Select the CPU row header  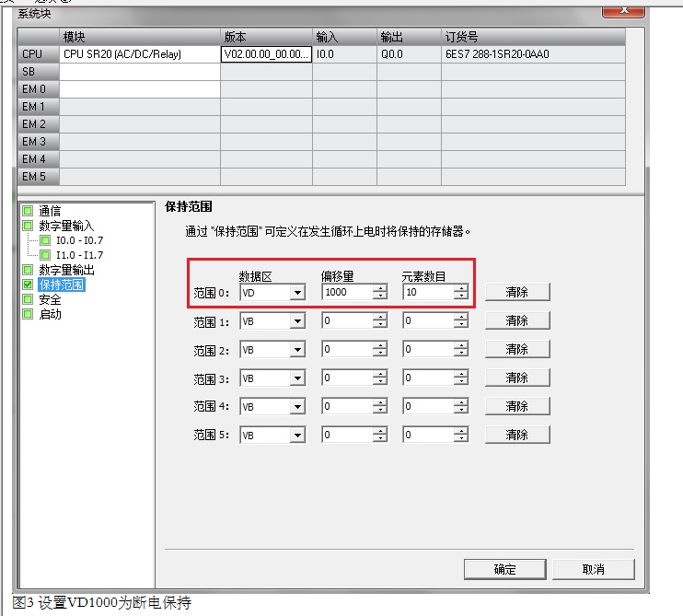pos(39,54)
